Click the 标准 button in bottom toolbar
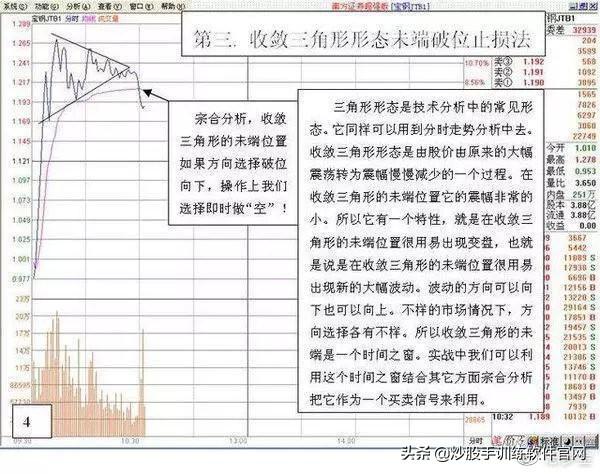The image size is (600, 474). click(550, 441)
